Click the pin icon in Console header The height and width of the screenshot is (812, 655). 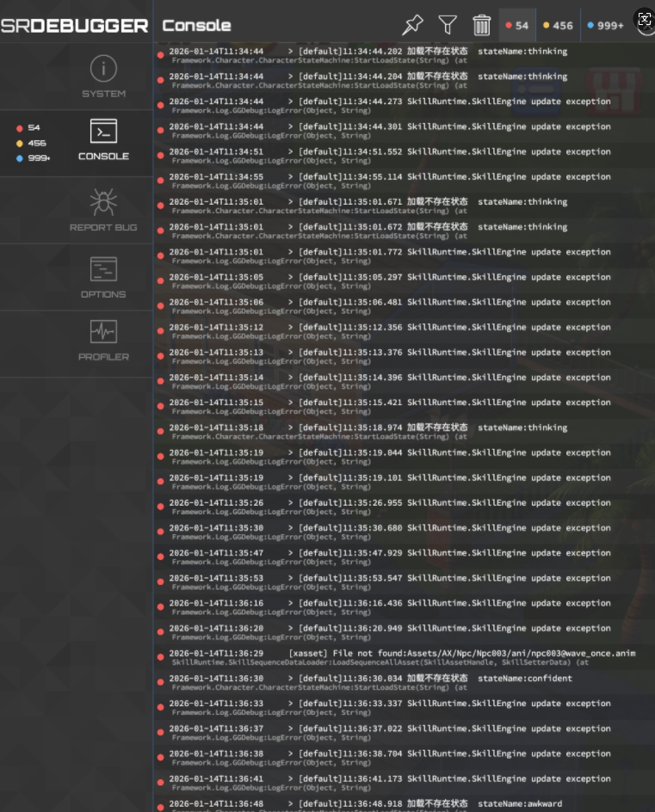point(412,25)
